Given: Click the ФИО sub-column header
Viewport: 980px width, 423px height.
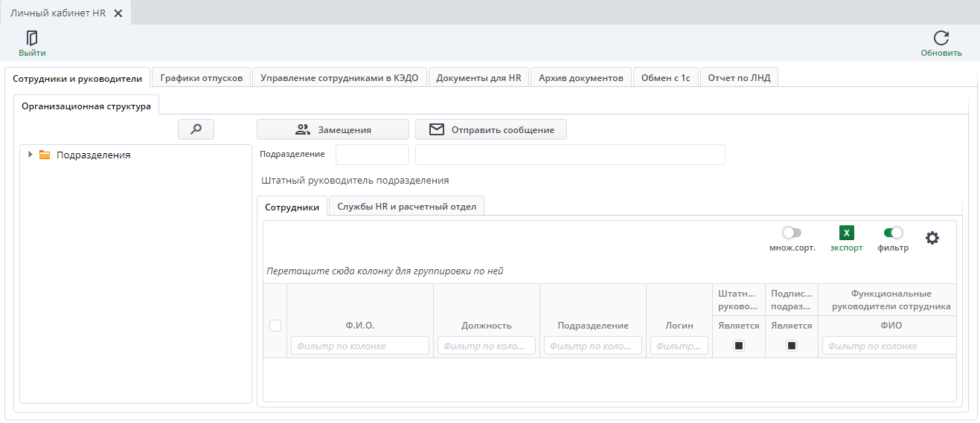Looking at the screenshot, I should 891,326.
